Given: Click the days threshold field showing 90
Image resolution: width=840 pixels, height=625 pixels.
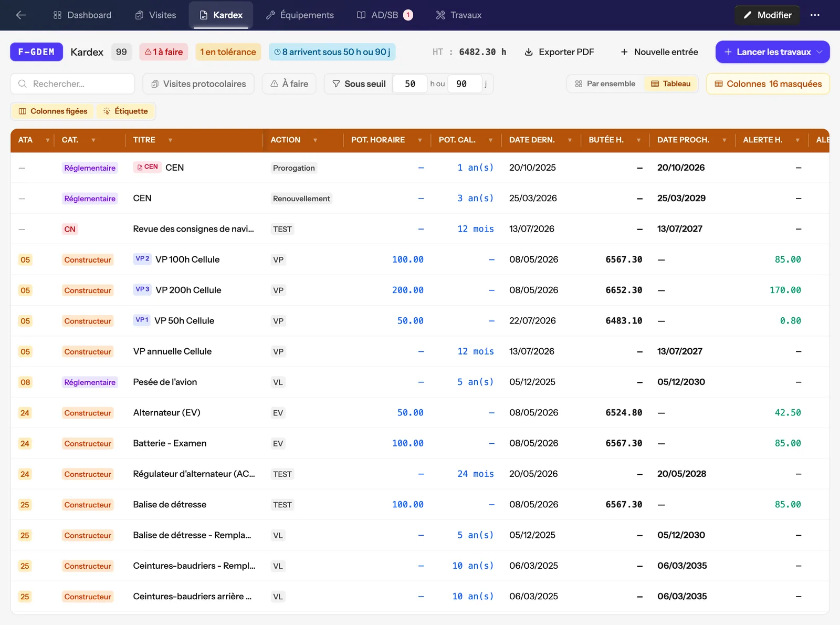Looking at the screenshot, I should click(x=464, y=84).
